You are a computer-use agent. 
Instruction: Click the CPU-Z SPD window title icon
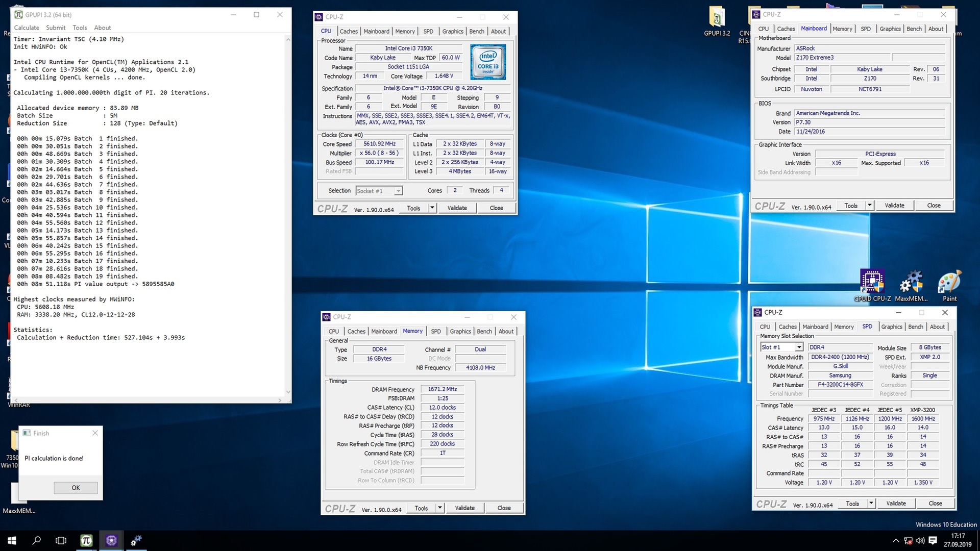(x=758, y=312)
